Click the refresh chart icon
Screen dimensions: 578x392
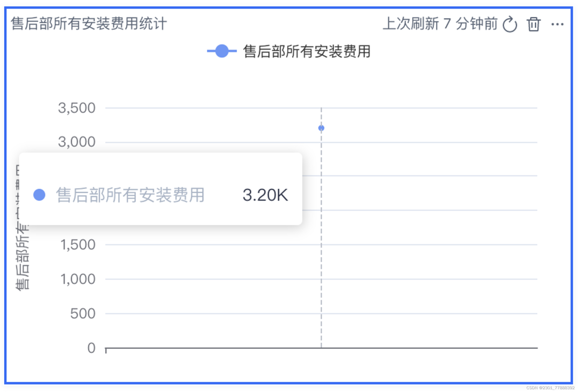tap(509, 25)
